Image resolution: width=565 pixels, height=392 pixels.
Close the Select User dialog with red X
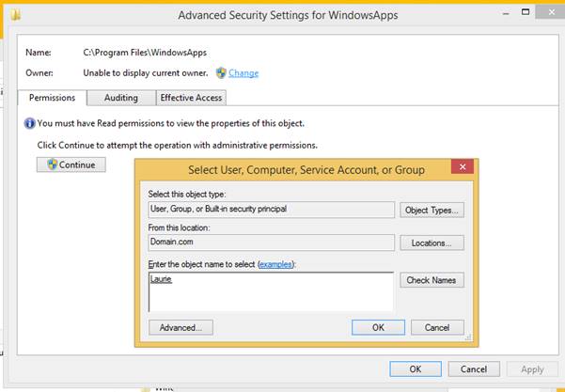pyautogui.click(x=463, y=166)
